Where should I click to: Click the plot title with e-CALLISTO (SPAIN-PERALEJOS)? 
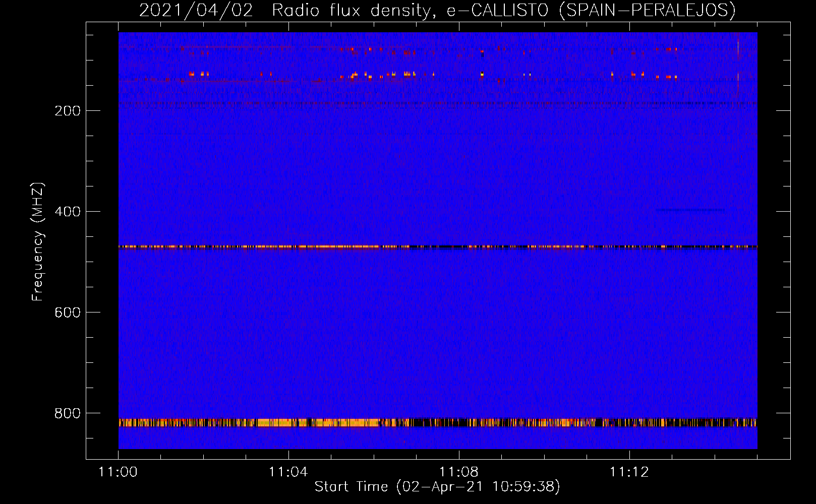click(437, 10)
